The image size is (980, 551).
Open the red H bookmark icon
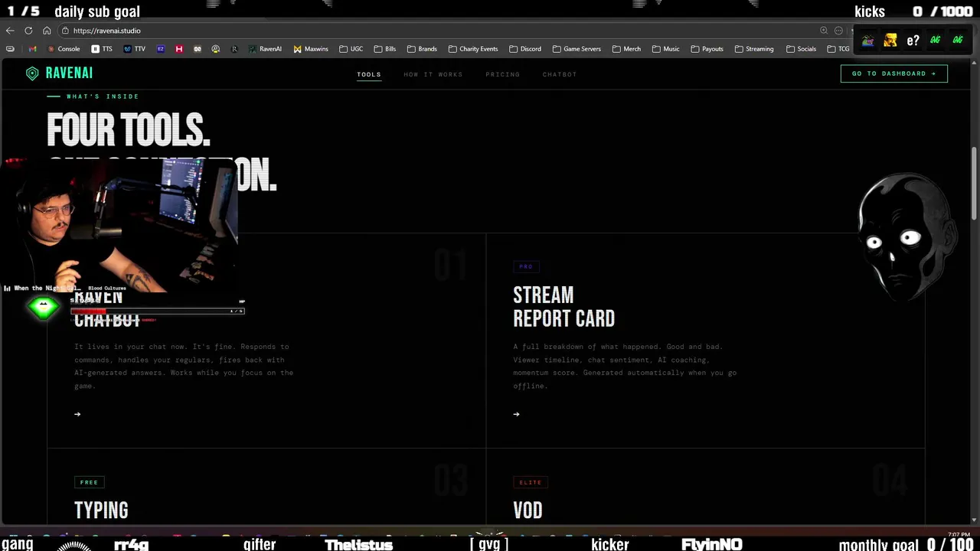(179, 49)
